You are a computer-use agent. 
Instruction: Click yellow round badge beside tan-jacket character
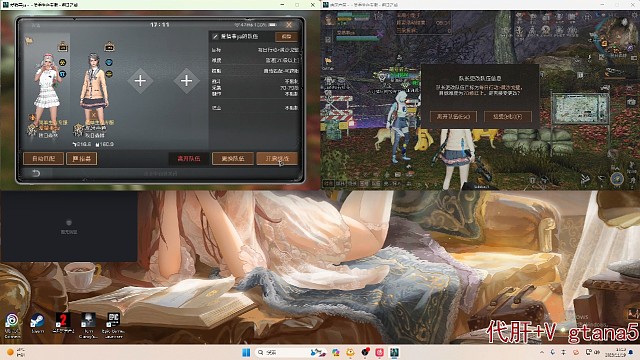coord(109,74)
